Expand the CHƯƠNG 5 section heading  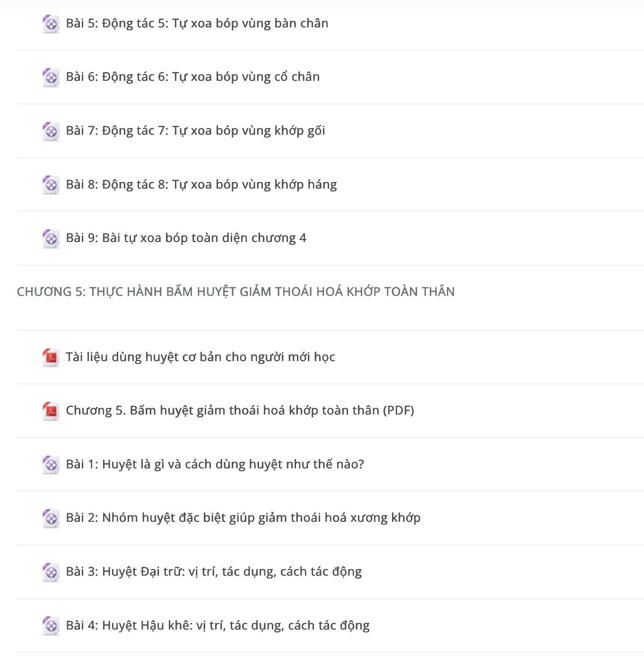click(x=236, y=292)
